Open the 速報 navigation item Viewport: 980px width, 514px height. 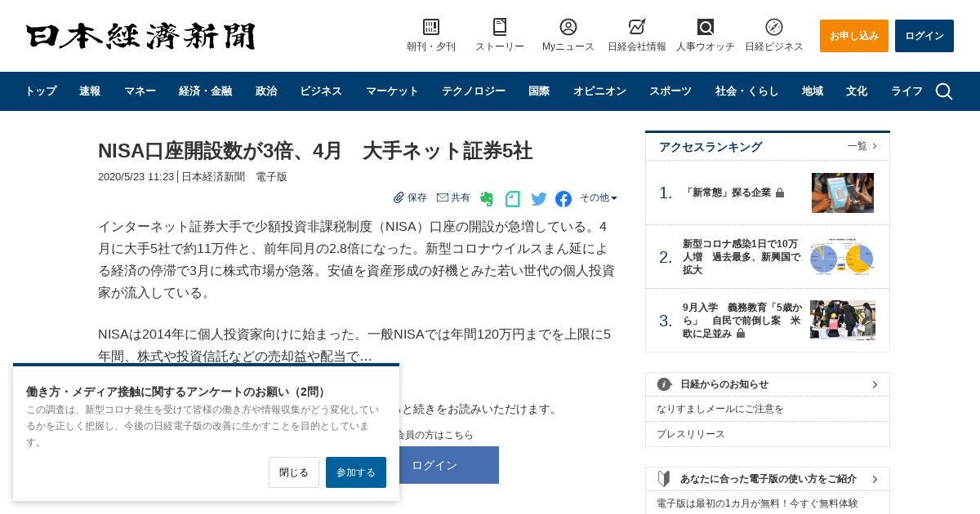(x=90, y=91)
